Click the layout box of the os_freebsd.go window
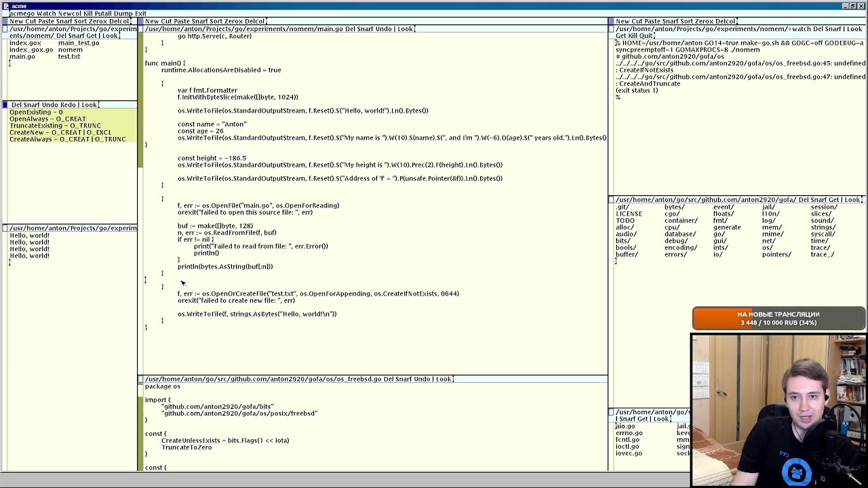Image resolution: width=868 pixels, height=488 pixels. pos(140,379)
